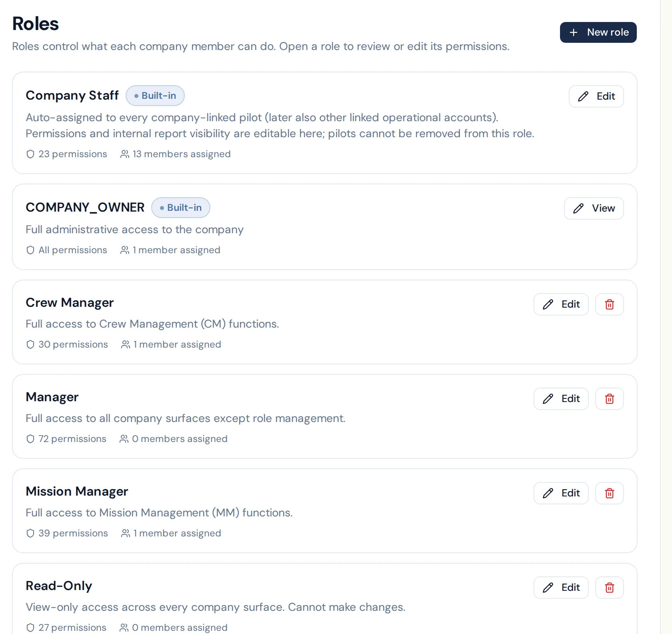
Task: Edit the Company Staff role
Action: [x=596, y=96]
